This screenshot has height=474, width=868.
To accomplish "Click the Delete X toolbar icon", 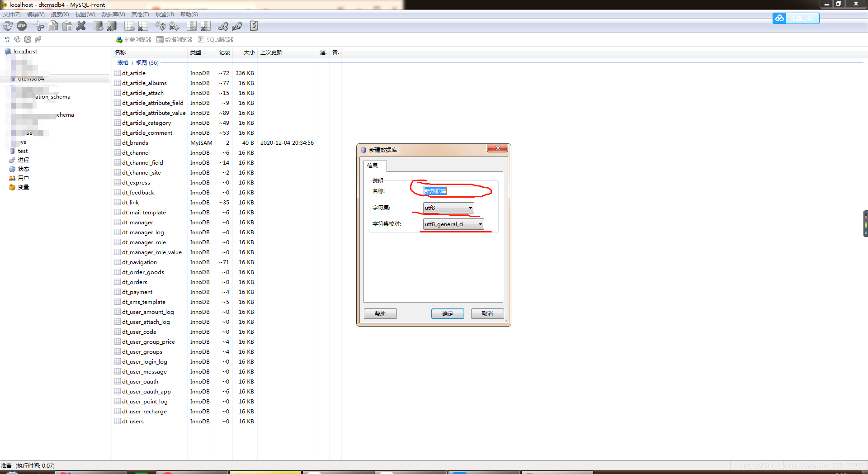I will [x=81, y=26].
